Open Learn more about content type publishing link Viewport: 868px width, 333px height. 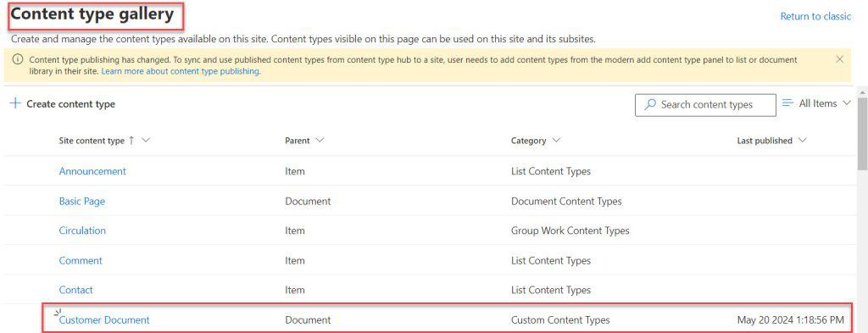tap(181, 71)
